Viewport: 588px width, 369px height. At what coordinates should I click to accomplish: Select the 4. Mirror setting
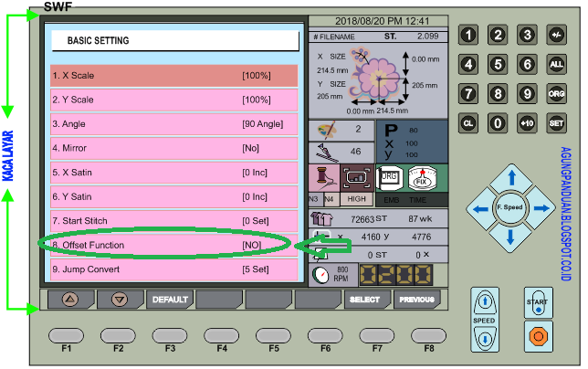click(174, 148)
